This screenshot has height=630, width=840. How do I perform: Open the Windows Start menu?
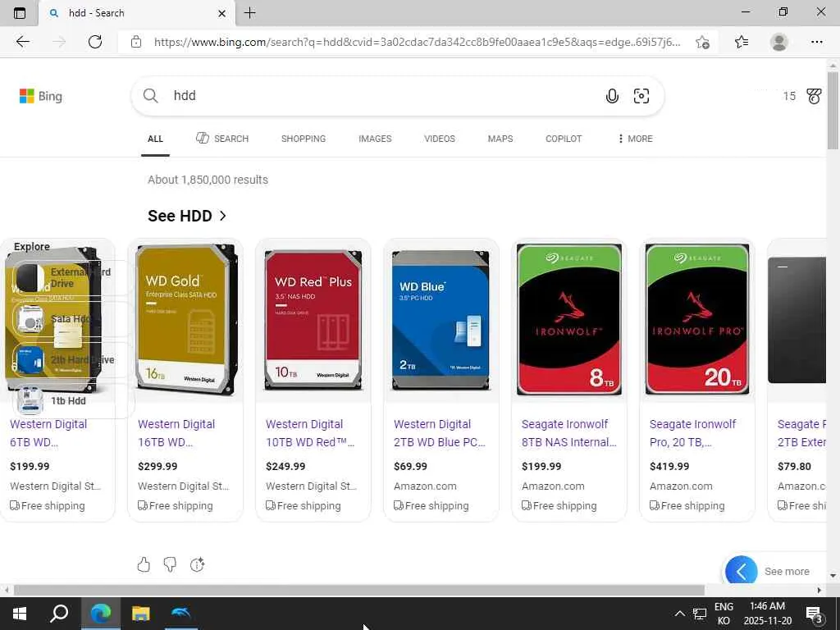coord(20,614)
